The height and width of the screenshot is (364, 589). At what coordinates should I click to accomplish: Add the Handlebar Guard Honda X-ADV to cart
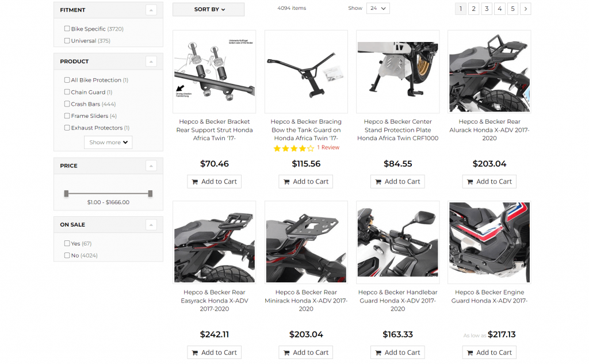click(x=397, y=352)
